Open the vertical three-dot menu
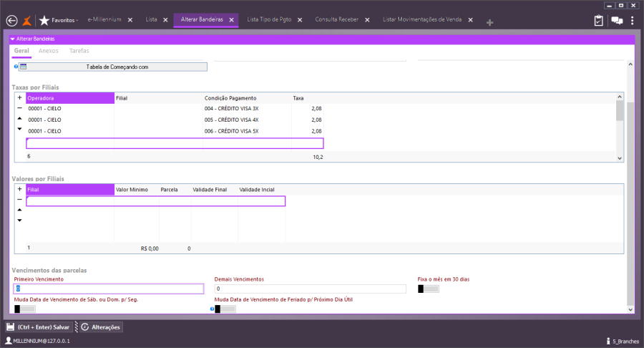This screenshot has height=348, width=644. pos(633,21)
